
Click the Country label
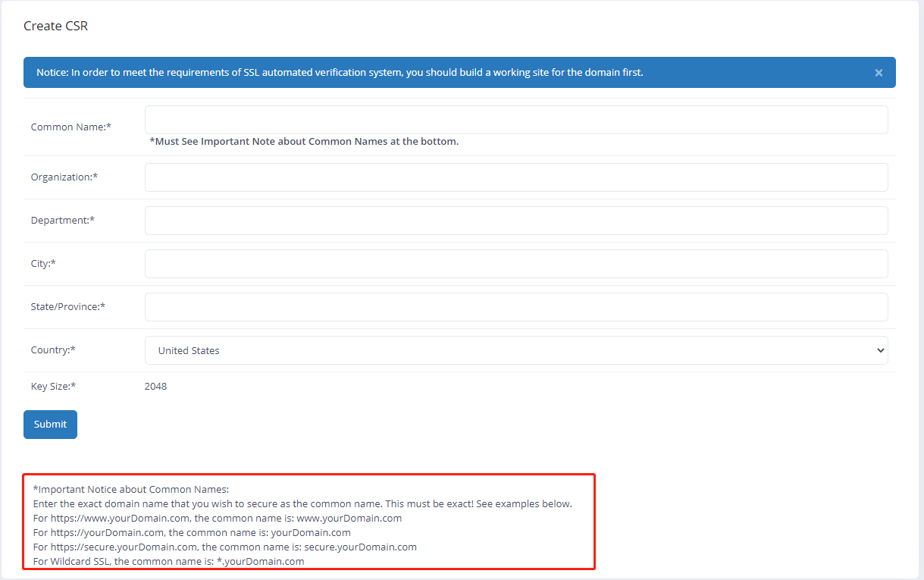click(52, 350)
